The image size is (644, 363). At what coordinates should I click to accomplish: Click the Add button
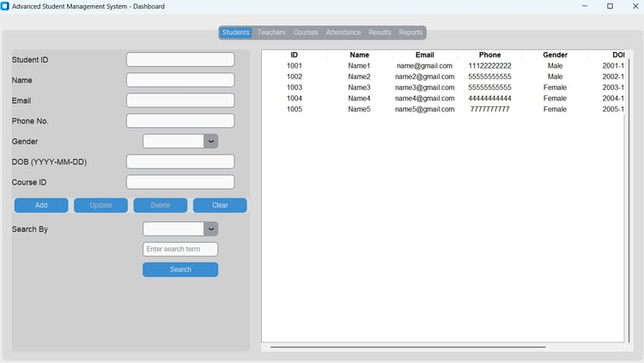click(x=41, y=205)
